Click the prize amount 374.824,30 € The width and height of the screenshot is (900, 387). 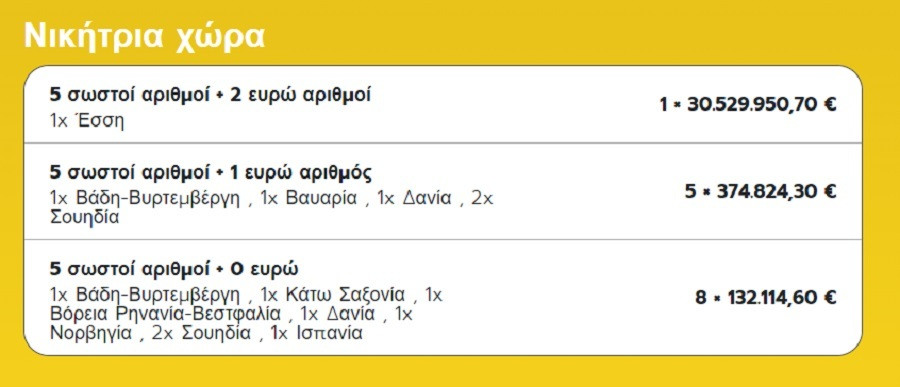tap(761, 191)
